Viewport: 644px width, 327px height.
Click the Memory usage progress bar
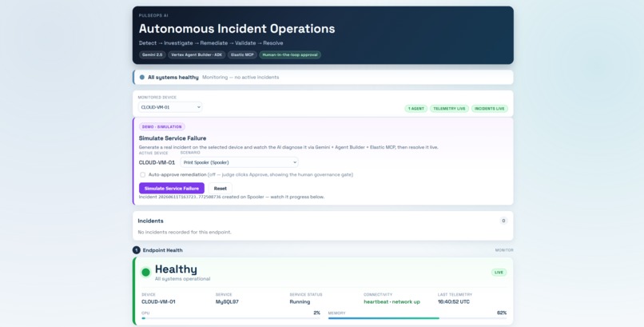coord(417,318)
